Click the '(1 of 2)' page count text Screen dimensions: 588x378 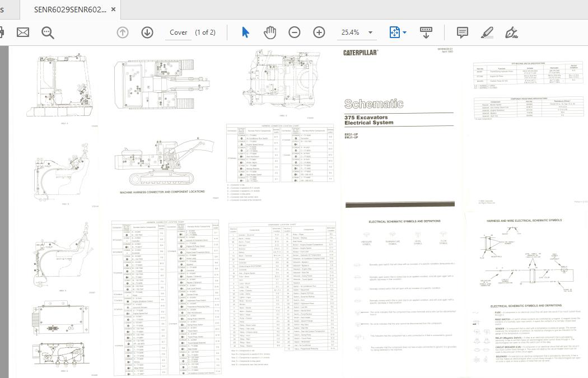[x=205, y=32]
